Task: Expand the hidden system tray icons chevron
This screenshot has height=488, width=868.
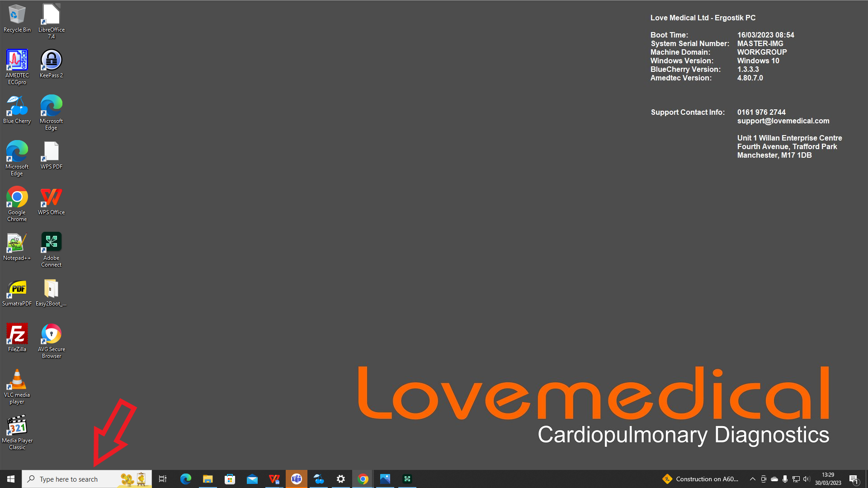Action: point(752,479)
